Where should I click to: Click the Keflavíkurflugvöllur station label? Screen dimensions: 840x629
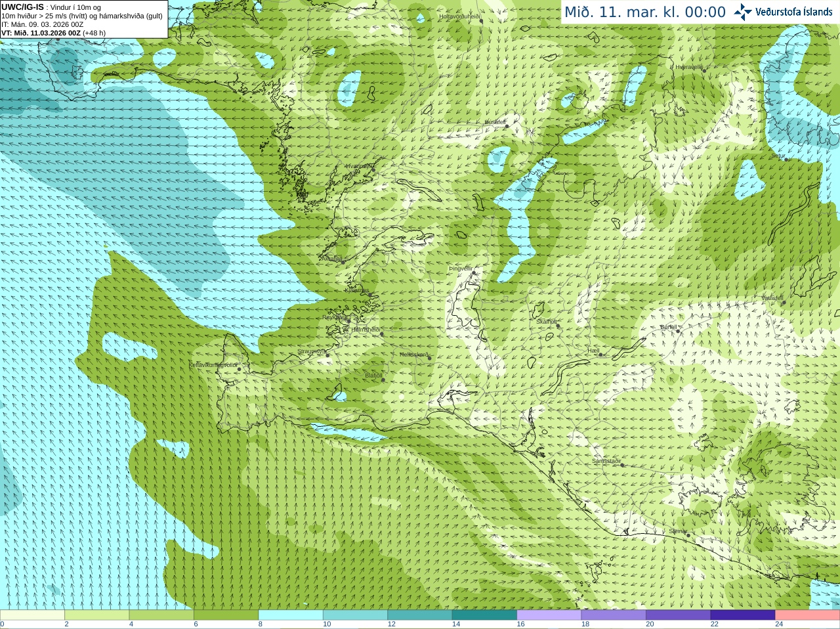(x=213, y=364)
